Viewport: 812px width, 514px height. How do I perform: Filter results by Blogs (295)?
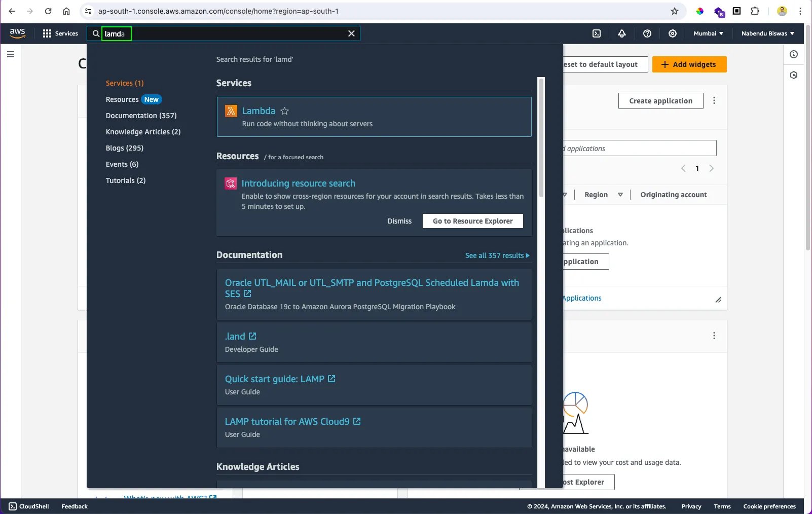125,148
